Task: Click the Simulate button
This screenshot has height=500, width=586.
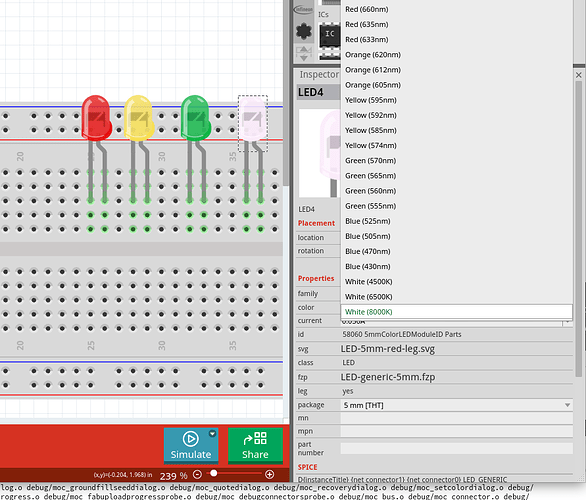Action: pyautogui.click(x=191, y=445)
